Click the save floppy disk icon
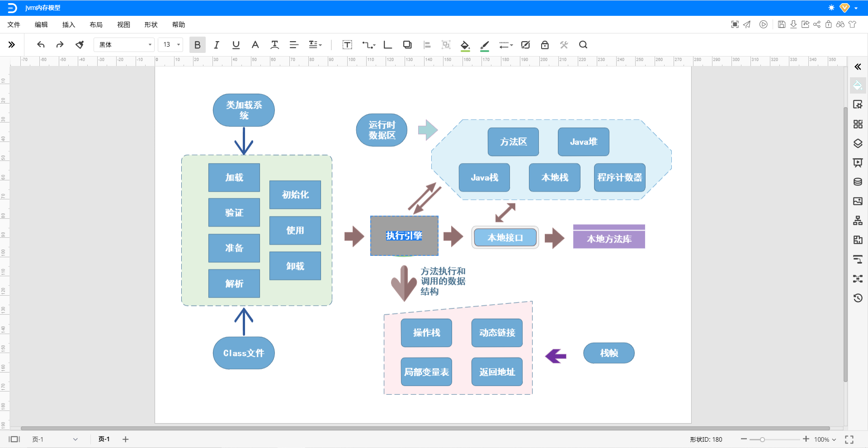Image resolution: width=868 pixels, height=448 pixels. click(782, 24)
